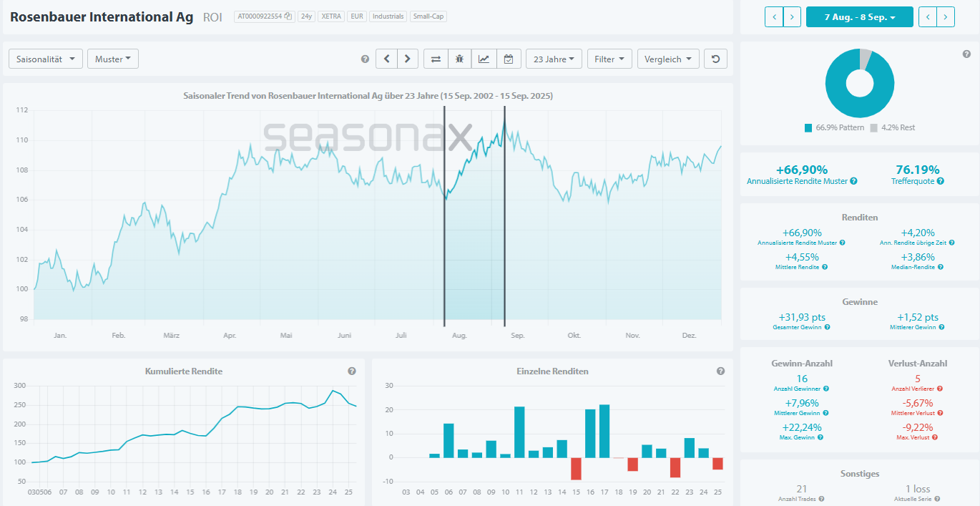The height and width of the screenshot is (506, 980).
Task: Click the XETRA exchange tag
Action: pos(331,16)
